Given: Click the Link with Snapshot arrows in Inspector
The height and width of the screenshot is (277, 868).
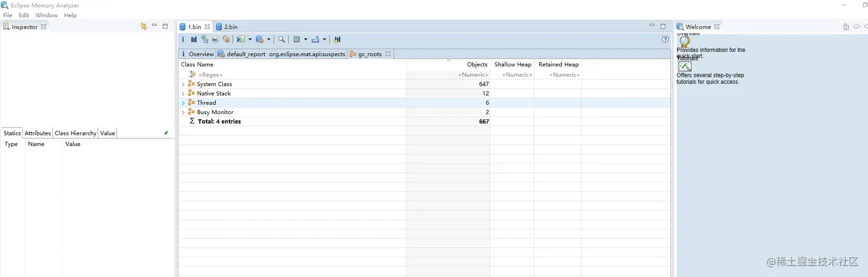Looking at the screenshot, I should [x=144, y=26].
